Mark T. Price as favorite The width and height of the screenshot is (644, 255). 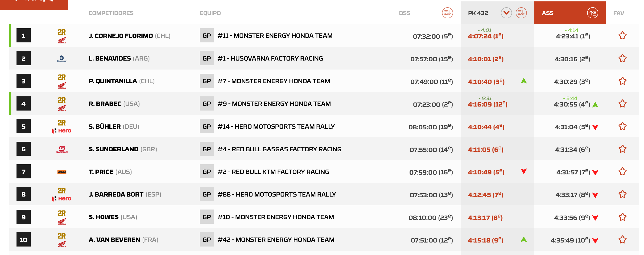pos(622,172)
